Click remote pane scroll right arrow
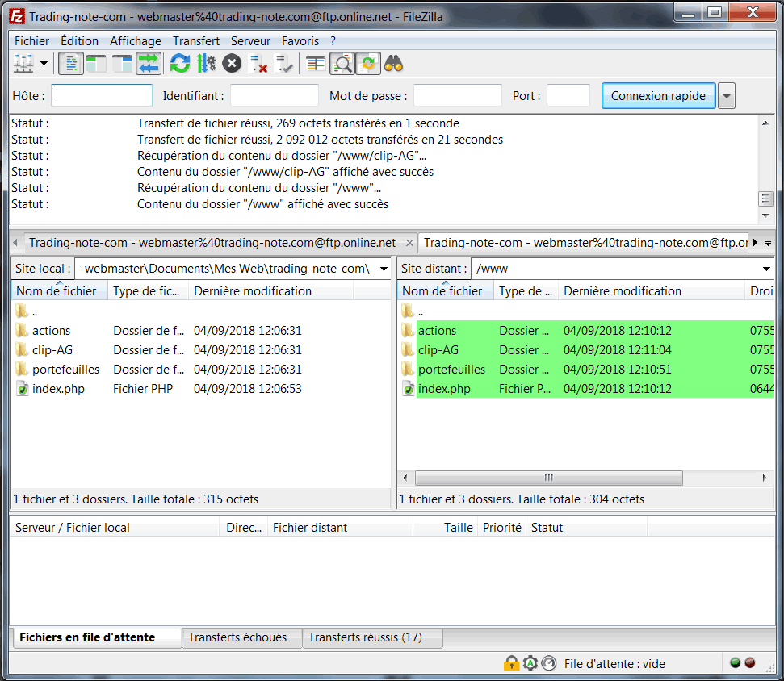Image resolution: width=784 pixels, height=681 pixels. click(765, 478)
